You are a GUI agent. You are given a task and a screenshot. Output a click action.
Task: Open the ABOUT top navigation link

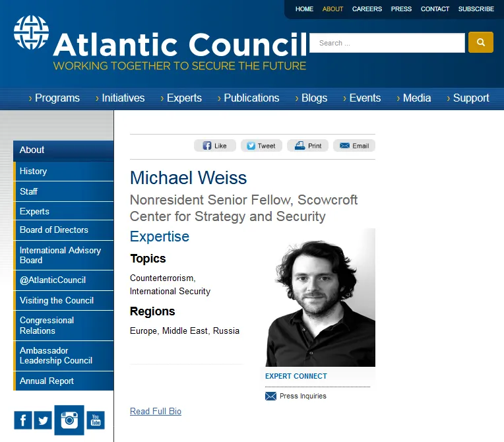[332, 9]
